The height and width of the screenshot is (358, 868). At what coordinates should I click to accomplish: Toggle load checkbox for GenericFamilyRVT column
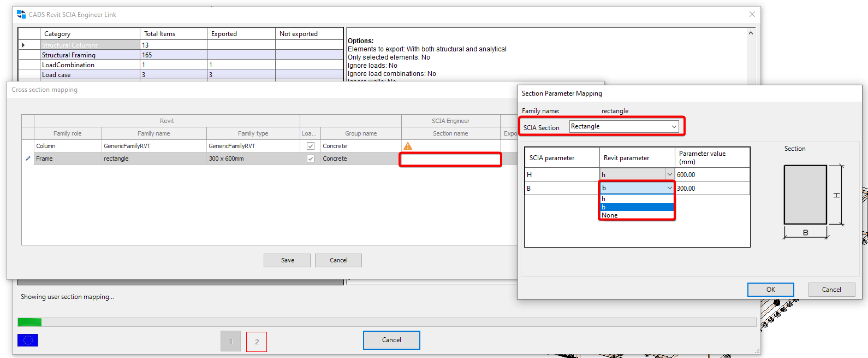[x=311, y=146]
